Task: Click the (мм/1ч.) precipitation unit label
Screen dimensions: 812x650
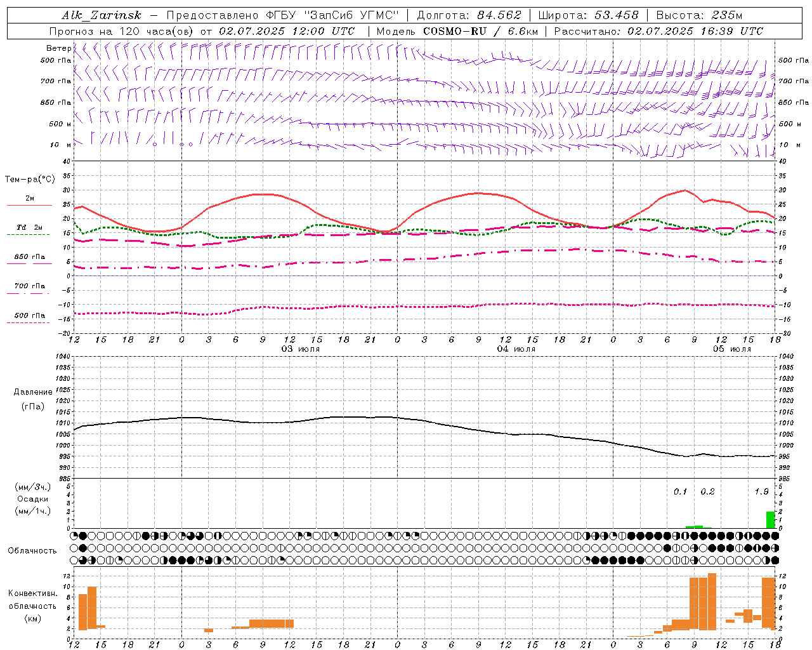Action: 33,511
